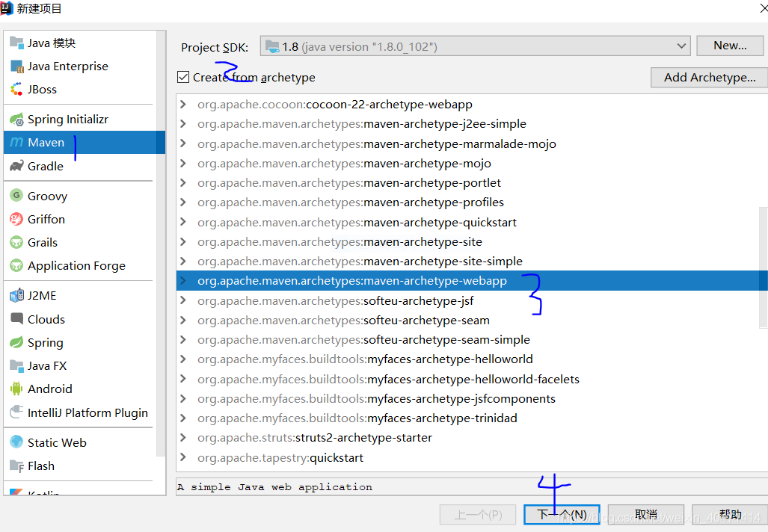This screenshot has width=768, height=532.
Task: Expand maven-archetype-quickstart node
Action: point(183,222)
